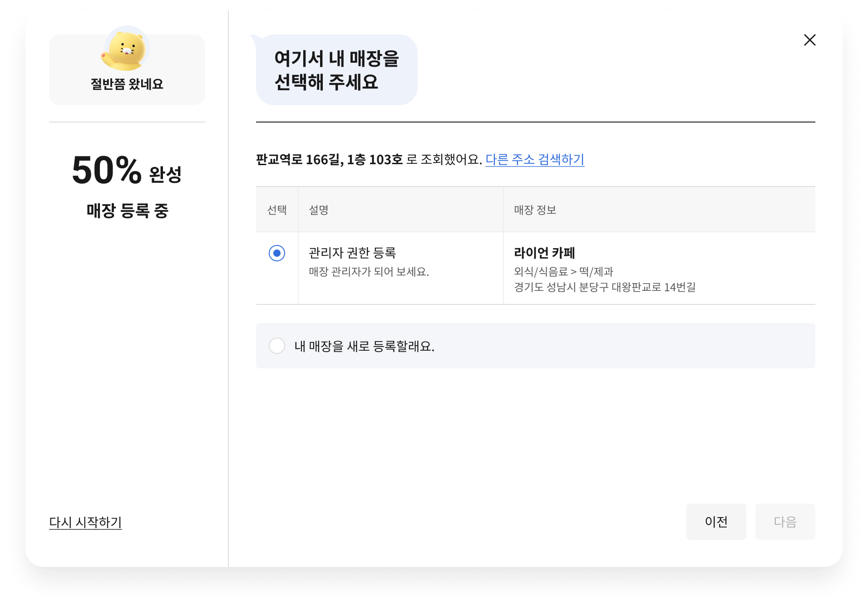Choose the 내 매장을 새로 등록할래요 radio button
Viewport: 868px width, 607px height.
277,346
